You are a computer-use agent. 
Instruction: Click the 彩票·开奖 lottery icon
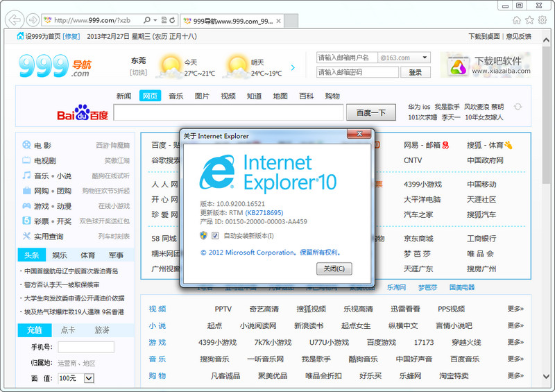coord(26,221)
